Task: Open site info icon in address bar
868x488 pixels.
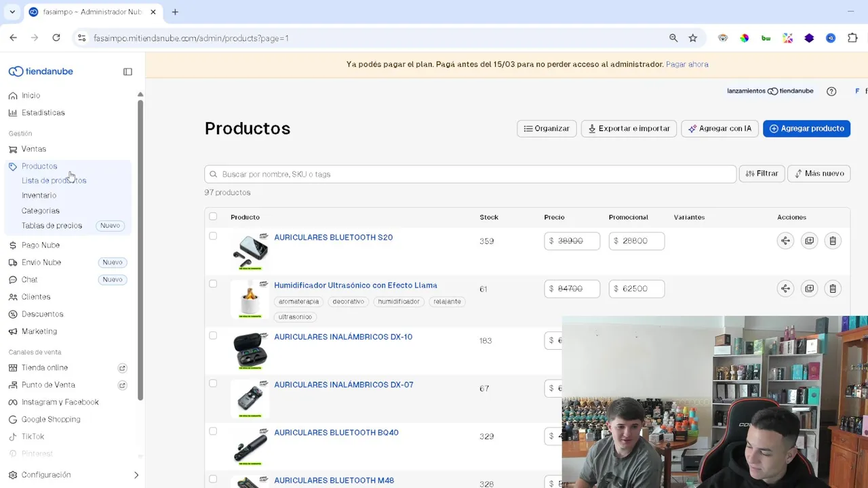Action: (x=81, y=38)
